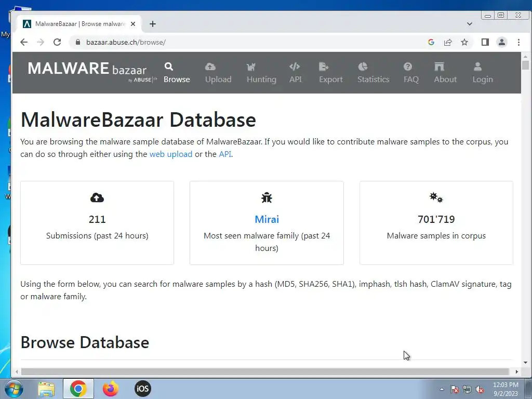Launch Firefox from the taskbar
This screenshot has width=532, height=399.
pos(111,389)
